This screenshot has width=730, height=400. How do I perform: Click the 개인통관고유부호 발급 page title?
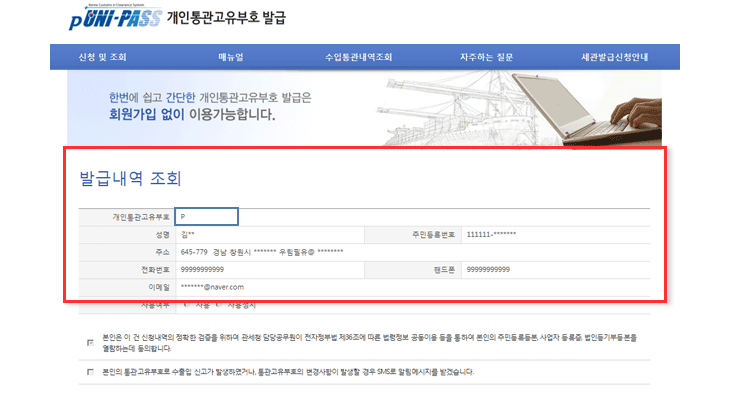pyautogui.click(x=226, y=18)
